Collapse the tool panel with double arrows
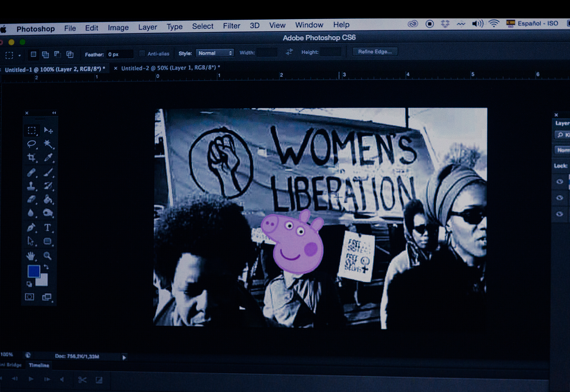 54,113
